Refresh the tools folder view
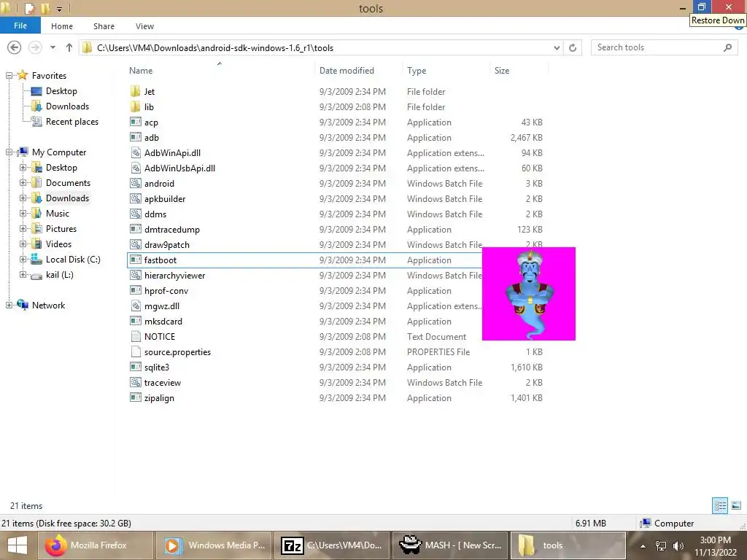This screenshot has height=560, width=747. [573, 47]
